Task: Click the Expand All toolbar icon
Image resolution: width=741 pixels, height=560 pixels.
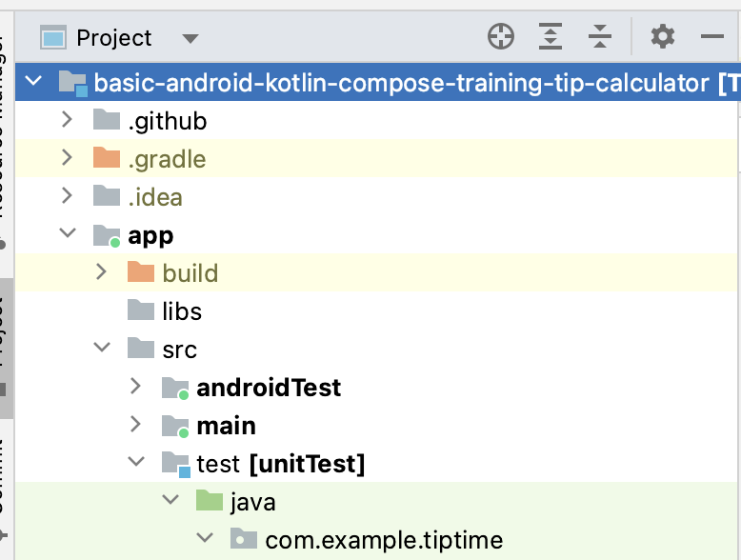Action: coord(551,37)
